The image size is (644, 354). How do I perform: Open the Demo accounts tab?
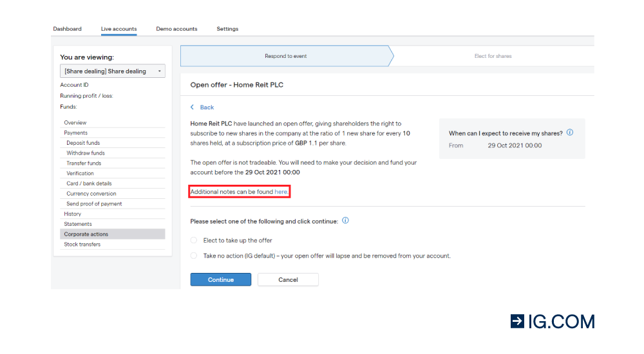point(176,29)
